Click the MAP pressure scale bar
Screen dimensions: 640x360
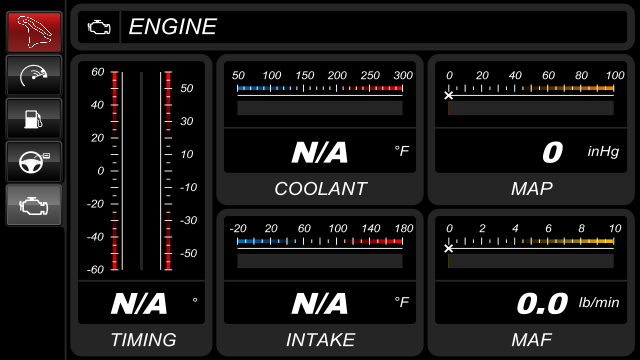(531, 88)
